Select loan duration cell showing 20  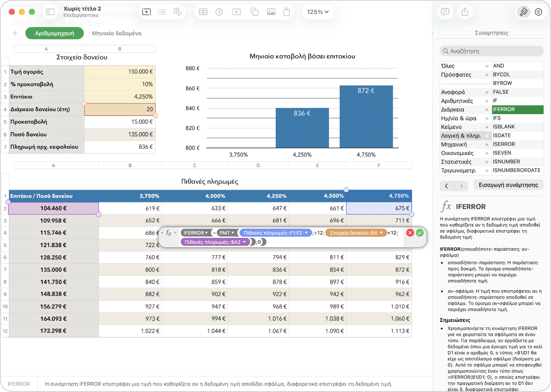(x=120, y=109)
